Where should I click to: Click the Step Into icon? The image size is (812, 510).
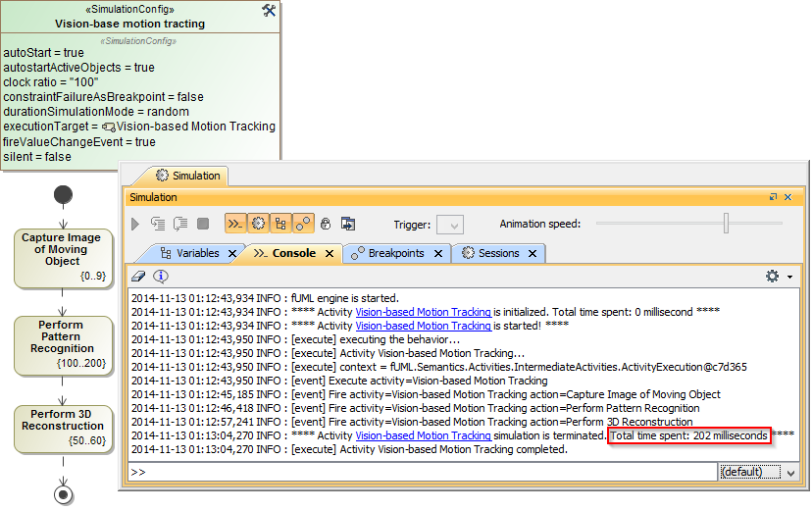point(158,225)
